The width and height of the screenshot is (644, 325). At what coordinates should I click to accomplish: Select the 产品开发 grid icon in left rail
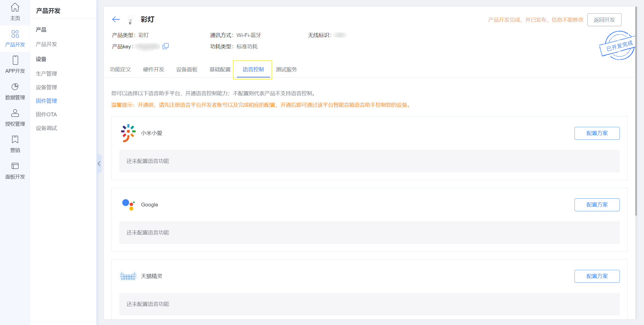(15, 34)
